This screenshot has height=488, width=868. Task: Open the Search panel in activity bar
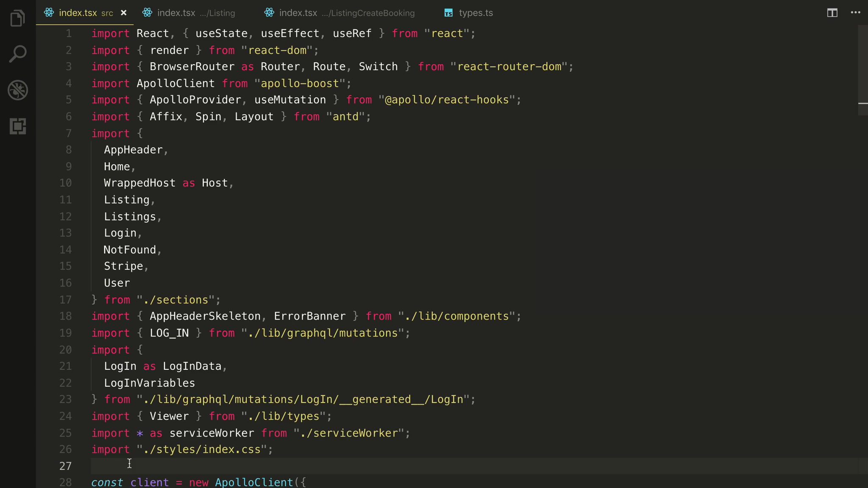click(17, 54)
